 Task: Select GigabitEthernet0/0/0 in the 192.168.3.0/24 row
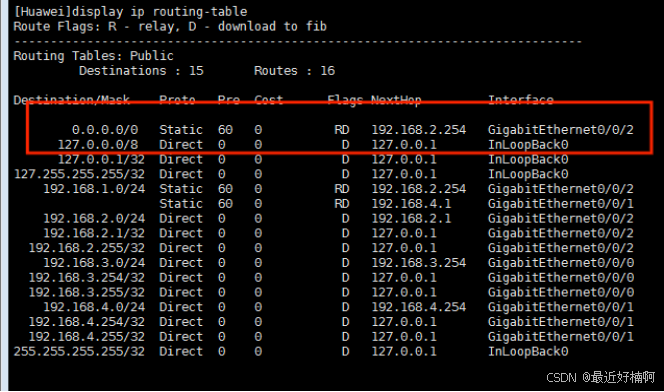pos(561,263)
